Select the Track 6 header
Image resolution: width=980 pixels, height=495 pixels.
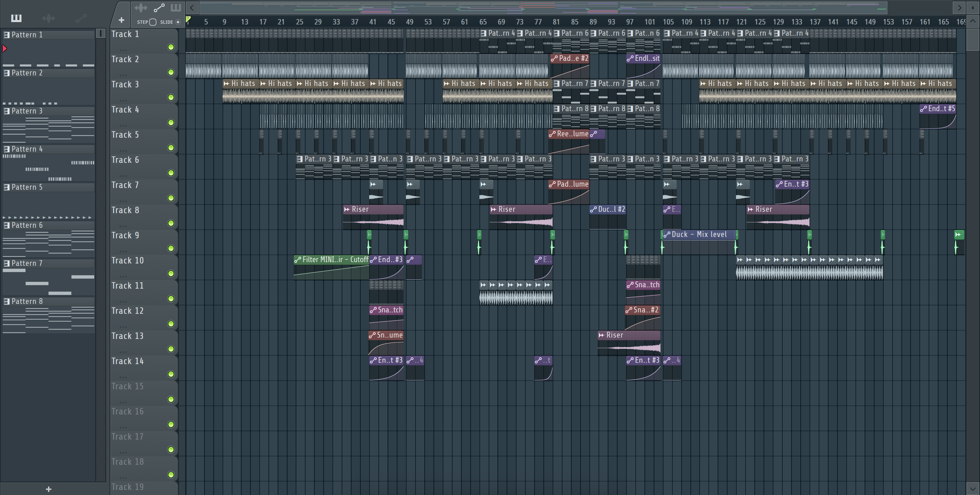(144, 167)
